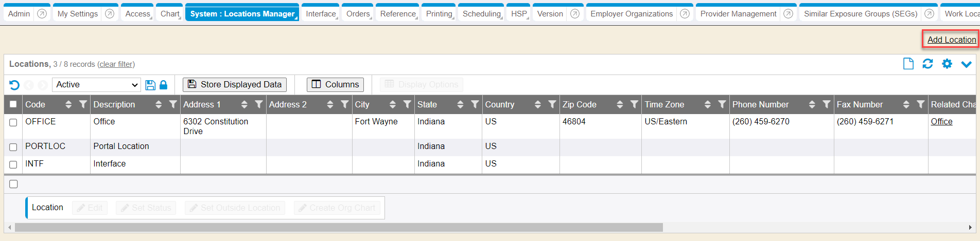The height and width of the screenshot is (241, 980).
Task: Click the blue padlock icon
Action: (x=164, y=85)
